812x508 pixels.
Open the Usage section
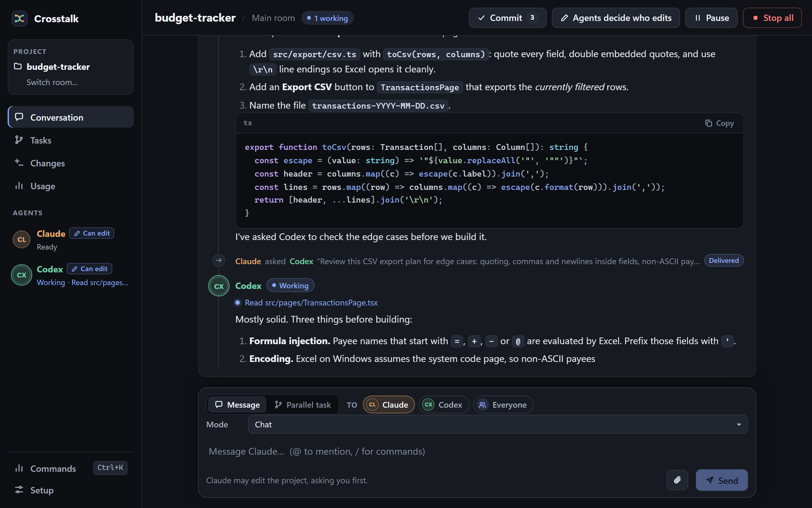click(71, 186)
